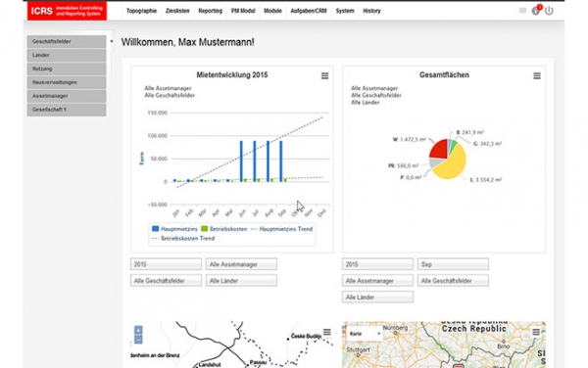Screen dimensions: 588x368
Task: Click the pie label PK: 586,0 m²
Action: pyautogui.click(x=404, y=165)
